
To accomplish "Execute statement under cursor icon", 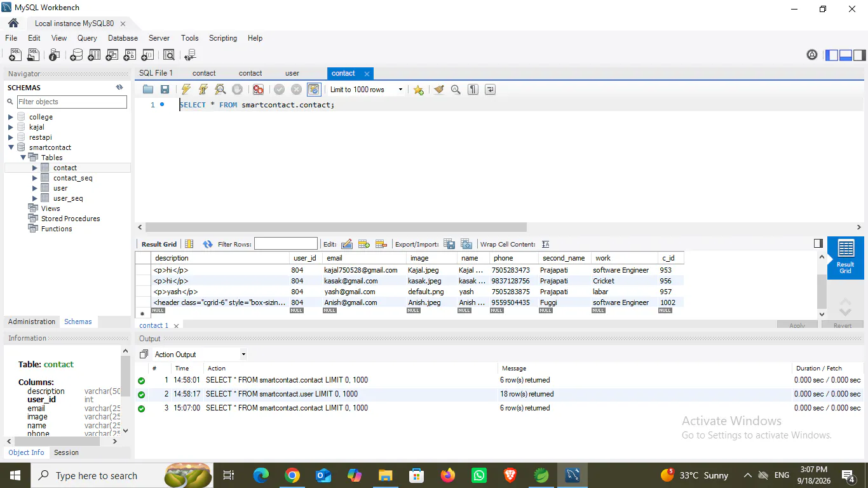I will pos(203,90).
